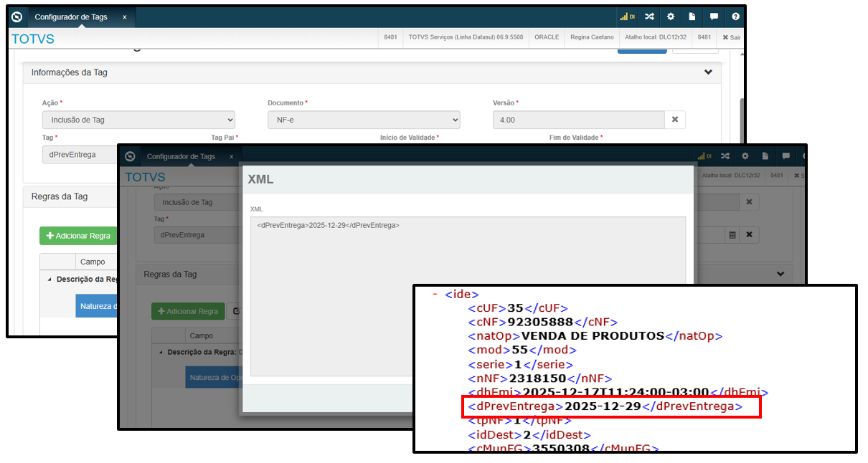Click the green Adicionar Regra button in the back window
This screenshot has height=463, width=868.
(x=78, y=236)
